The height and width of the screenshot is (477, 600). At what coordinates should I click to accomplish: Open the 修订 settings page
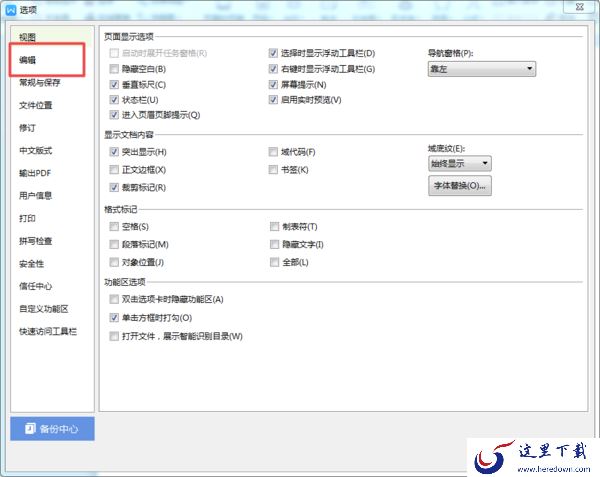tap(27, 128)
